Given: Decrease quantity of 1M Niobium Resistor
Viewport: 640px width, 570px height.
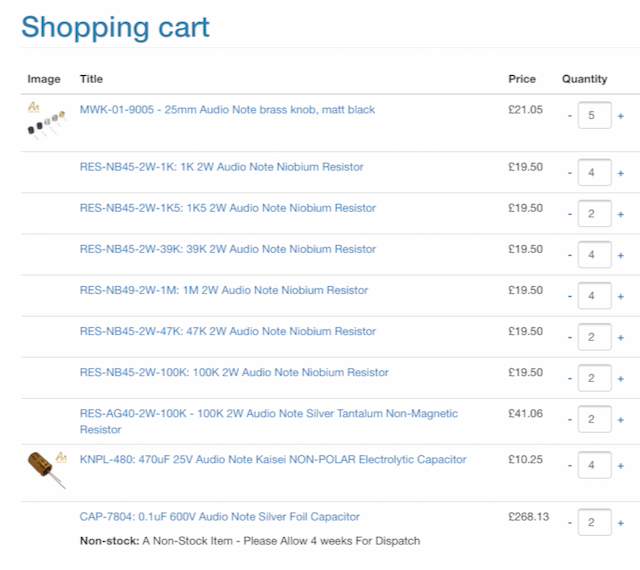Looking at the screenshot, I should (570, 297).
